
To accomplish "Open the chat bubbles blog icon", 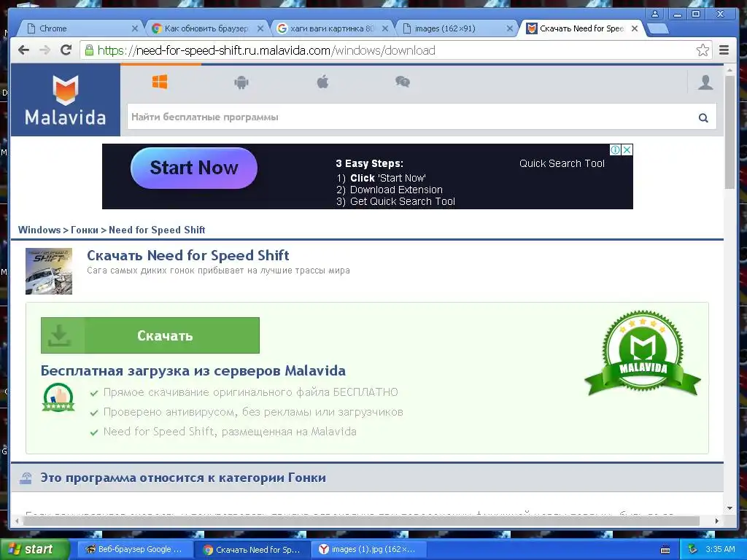I will pyautogui.click(x=403, y=82).
